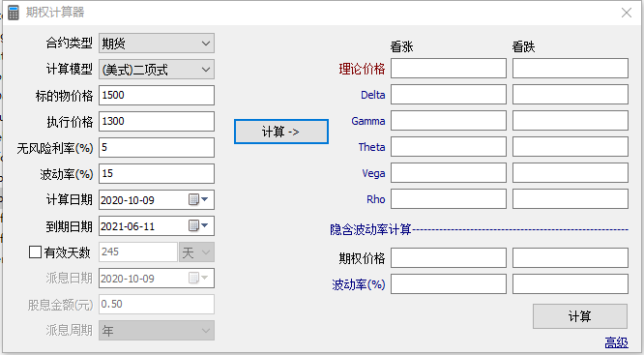Click the 看涨 Vega field
The height and width of the screenshot is (355, 644).
coord(449,172)
